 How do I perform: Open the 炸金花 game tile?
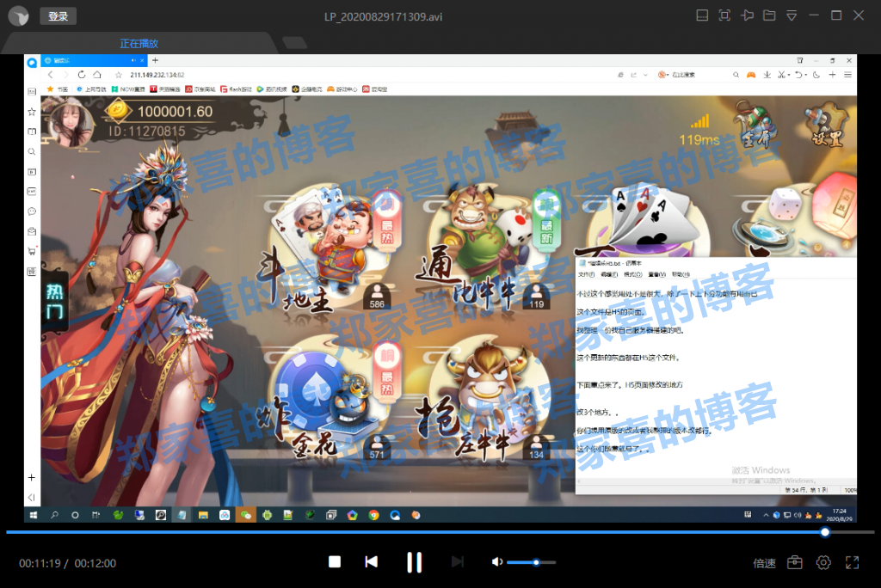(331, 399)
